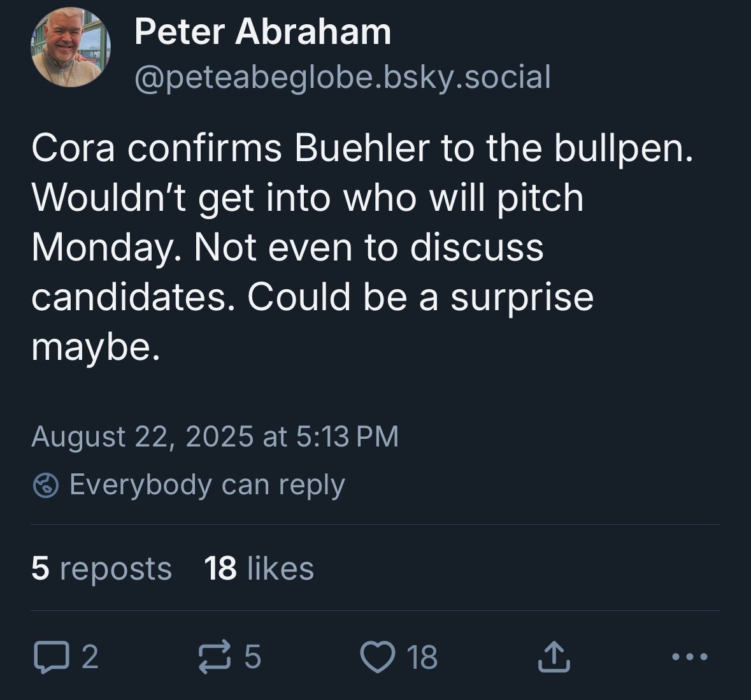Click the count 5 beside repost arrows
Viewport: 751px width, 700px height.
pyautogui.click(x=253, y=657)
